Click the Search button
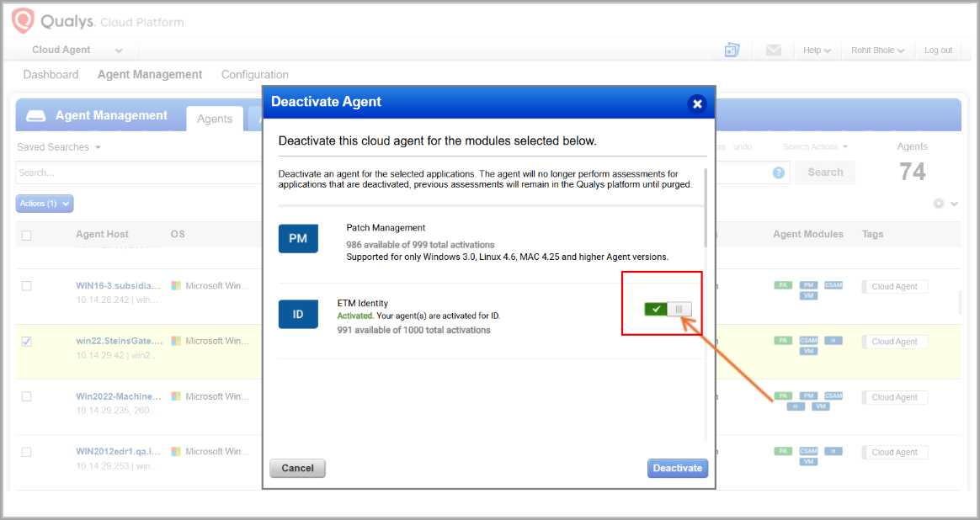980x520 pixels. pos(825,172)
